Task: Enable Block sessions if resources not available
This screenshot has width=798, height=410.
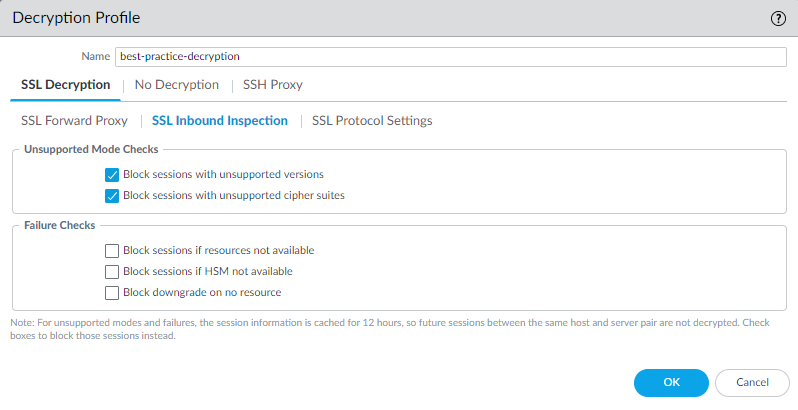Action: pyautogui.click(x=112, y=250)
